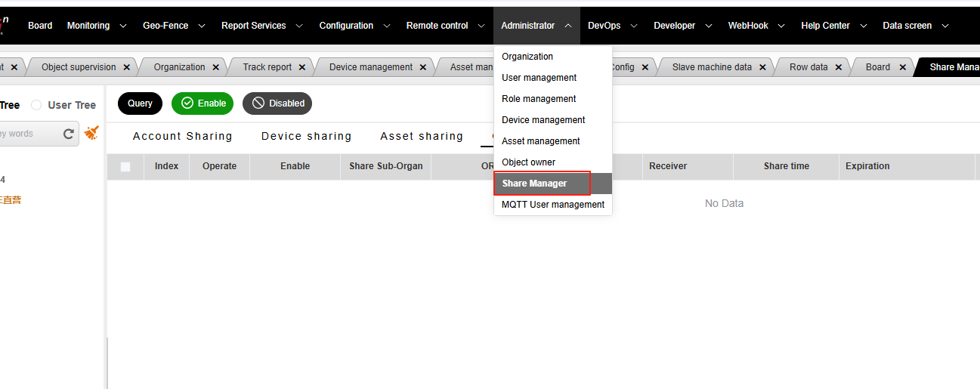980x389 pixels.
Task: Click the orange broom clear icon
Action: 91,133
